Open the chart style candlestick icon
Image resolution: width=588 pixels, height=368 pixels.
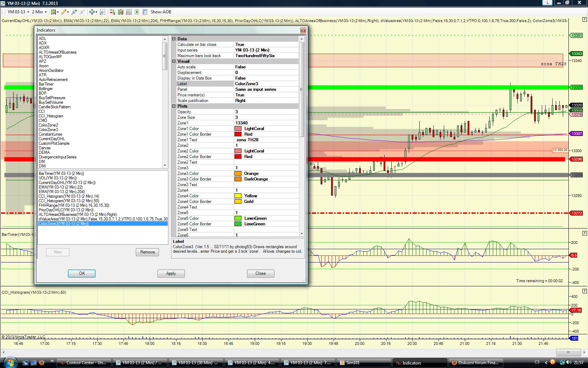(53, 12)
